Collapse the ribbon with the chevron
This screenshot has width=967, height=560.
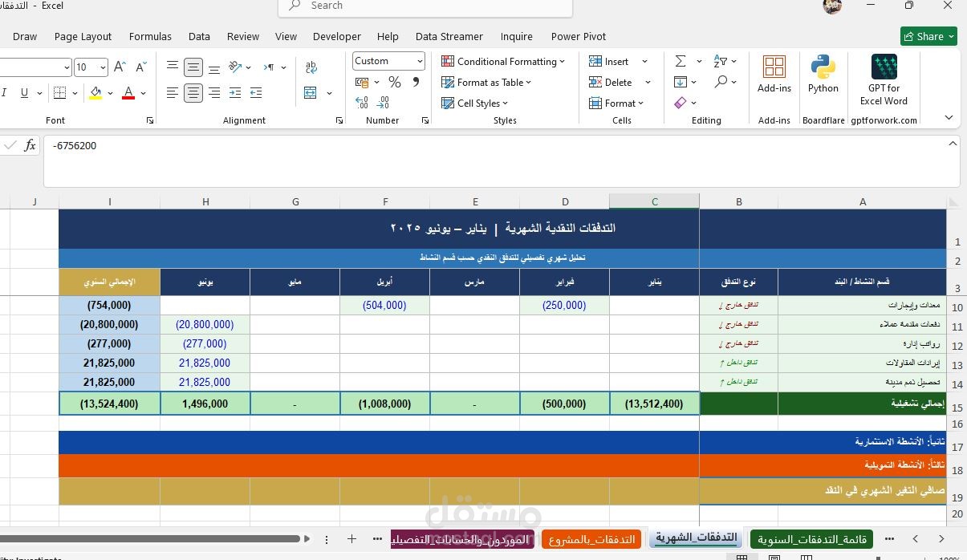pyautogui.click(x=949, y=118)
